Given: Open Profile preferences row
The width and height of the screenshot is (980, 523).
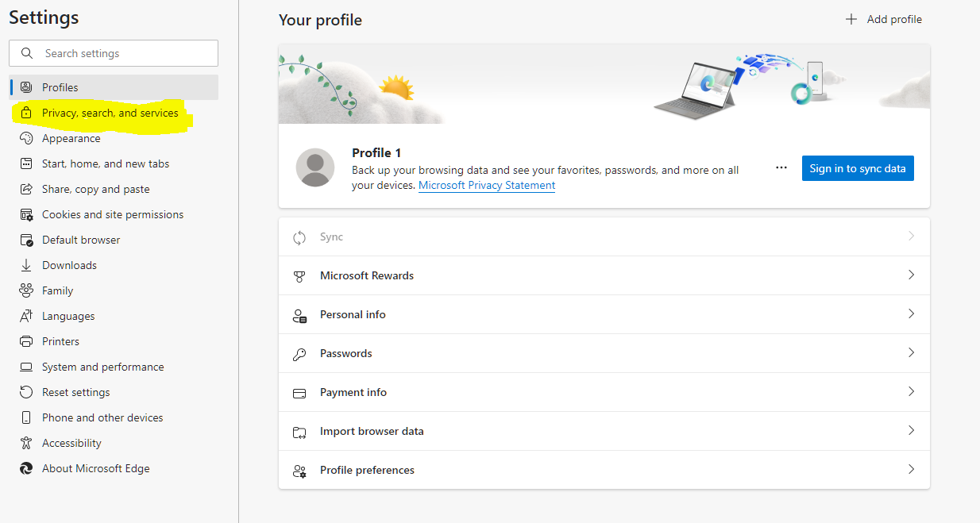Looking at the screenshot, I should click(x=604, y=470).
